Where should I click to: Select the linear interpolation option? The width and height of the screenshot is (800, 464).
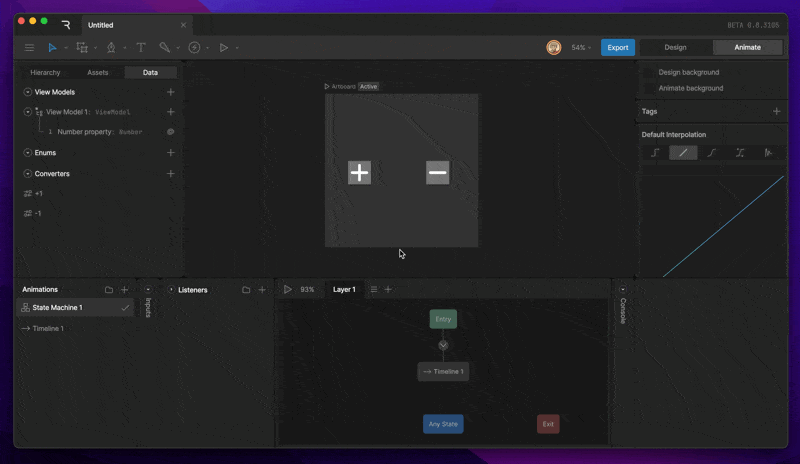683,153
